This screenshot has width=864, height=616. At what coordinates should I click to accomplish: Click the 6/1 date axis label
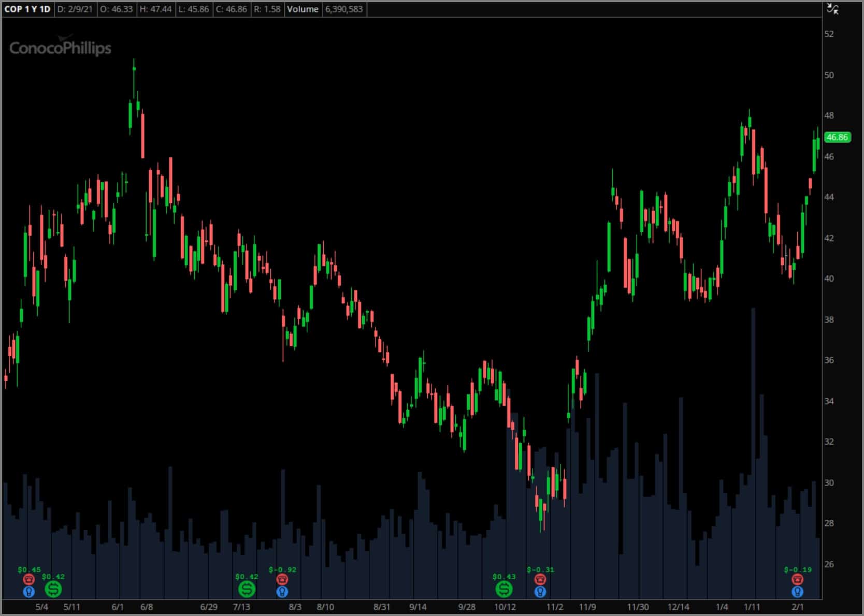click(x=118, y=607)
